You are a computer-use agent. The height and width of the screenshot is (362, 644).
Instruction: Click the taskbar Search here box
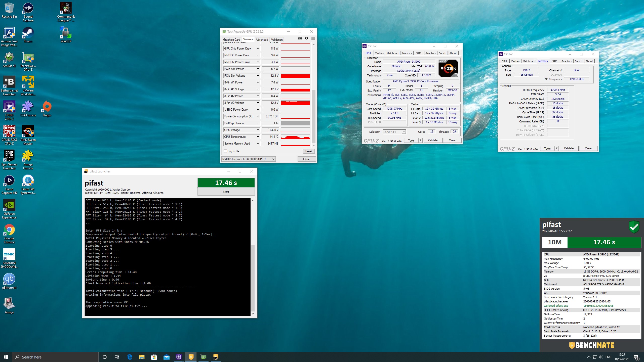55,357
